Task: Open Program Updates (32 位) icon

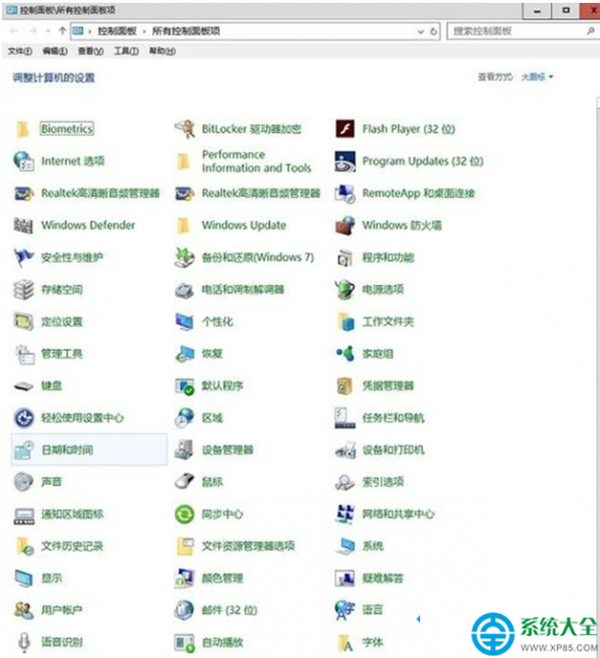Action: click(345, 161)
